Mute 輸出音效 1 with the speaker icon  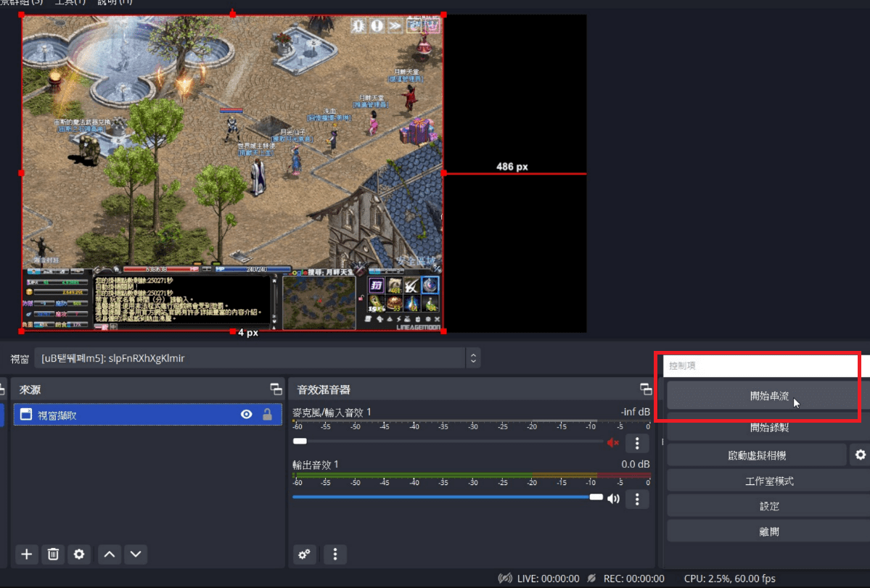point(614,498)
